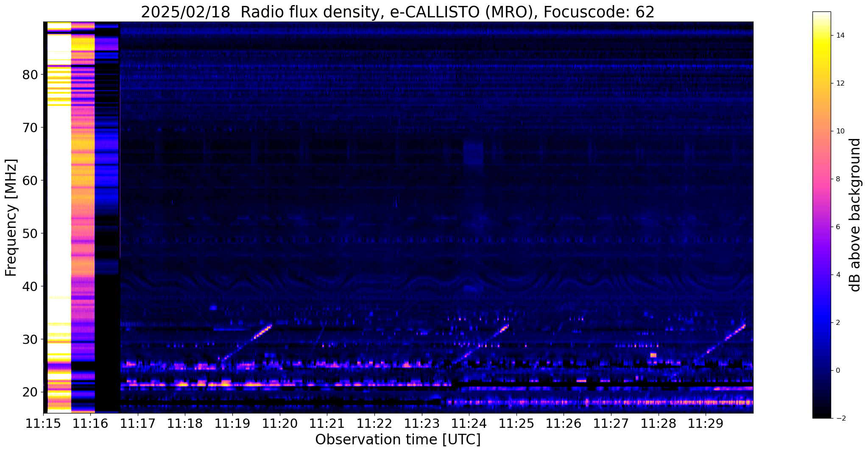Click the colorbar tick label 12
The width and height of the screenshot is (868, 452).
coord(840,83)
